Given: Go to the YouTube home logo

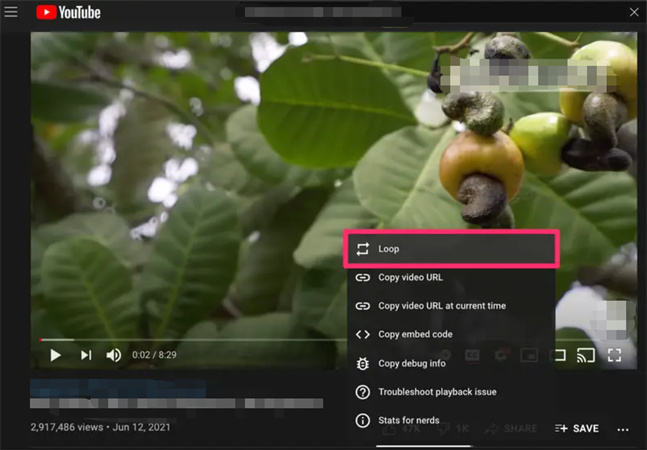Looking at the screenshot, I should [x=68, y=12].
